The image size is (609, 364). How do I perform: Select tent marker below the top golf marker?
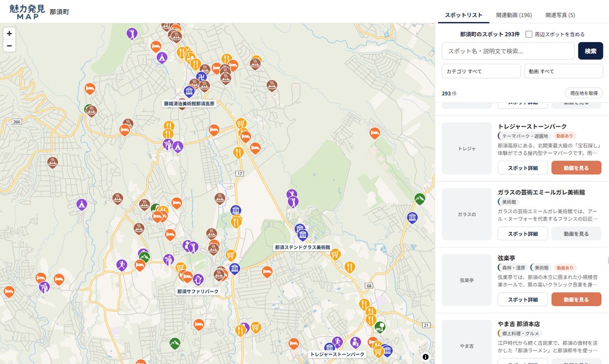point(162,57)
